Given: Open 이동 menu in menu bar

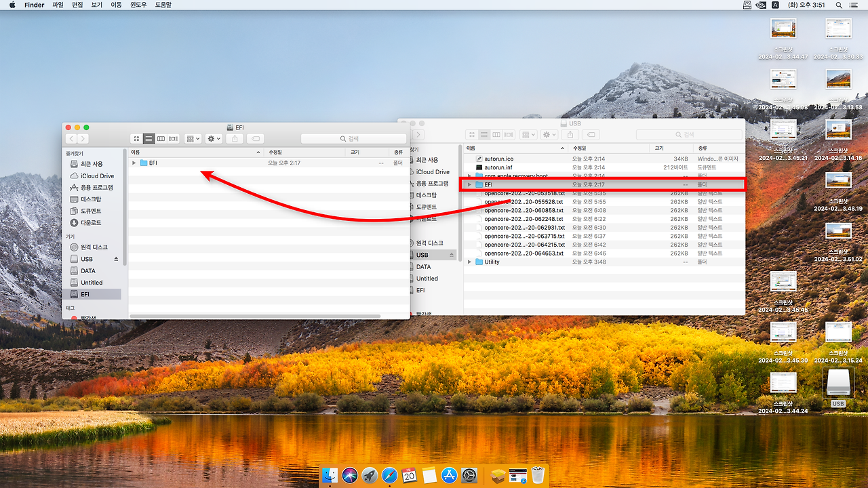Looking at the screenshot, I should click(117, 5).
